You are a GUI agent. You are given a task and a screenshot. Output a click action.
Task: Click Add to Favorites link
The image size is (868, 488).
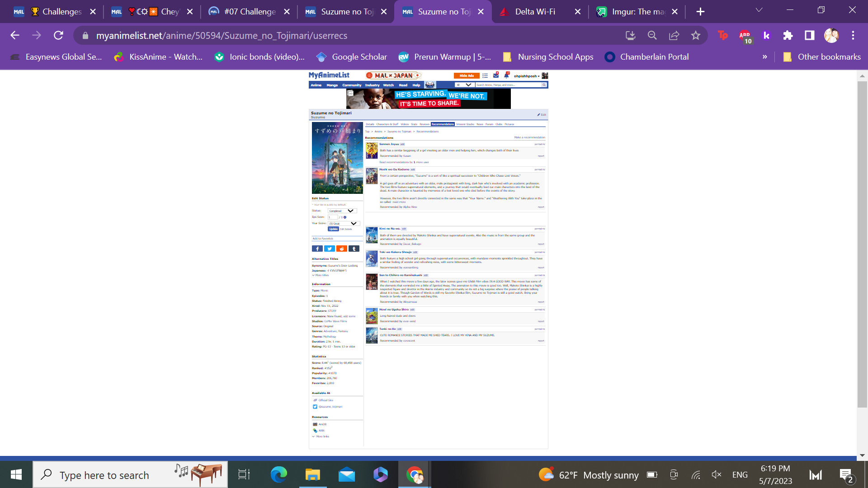click(x=323, y=239)
